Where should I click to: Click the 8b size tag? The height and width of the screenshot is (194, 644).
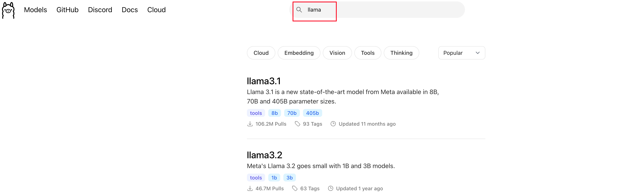pyautogui.click(x=275, y=113)
